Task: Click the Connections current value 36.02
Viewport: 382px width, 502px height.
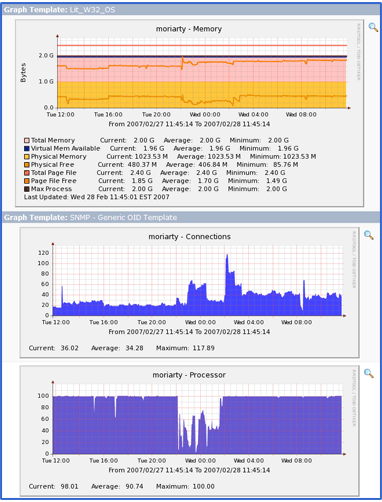Action: (69, 348)
